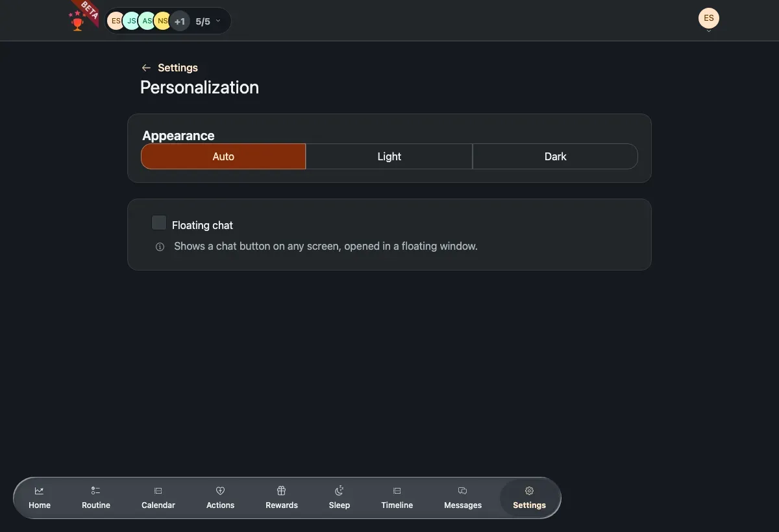Select the JS member avatar

click(131, 21)
